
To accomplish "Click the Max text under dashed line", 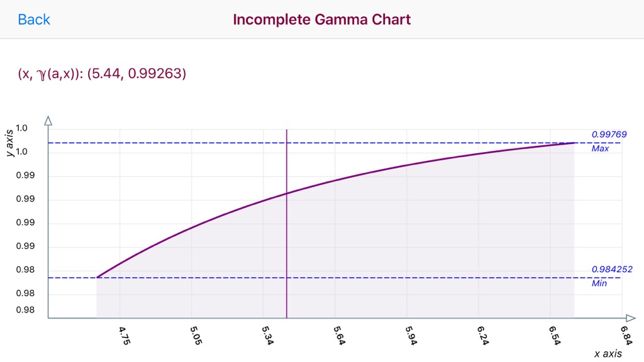I will [599, 148].
